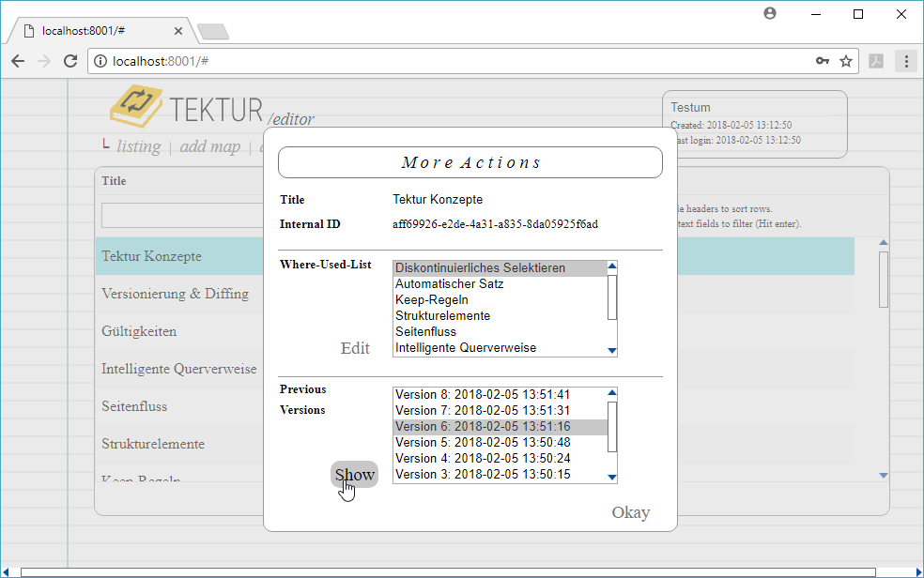Bookmark this page with the star icon
Image resolution: width=924 pixels, height=578 pixels.
coord(846,61)
